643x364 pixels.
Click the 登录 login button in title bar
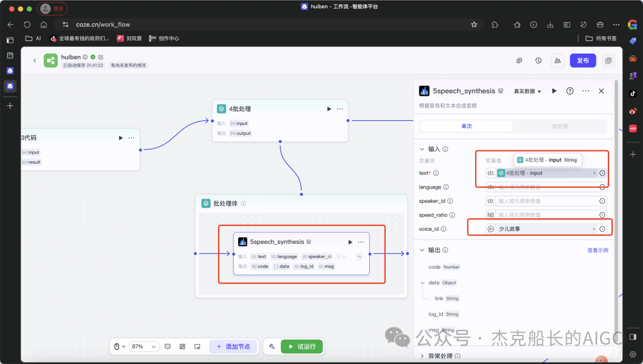[x=52, y=8]
